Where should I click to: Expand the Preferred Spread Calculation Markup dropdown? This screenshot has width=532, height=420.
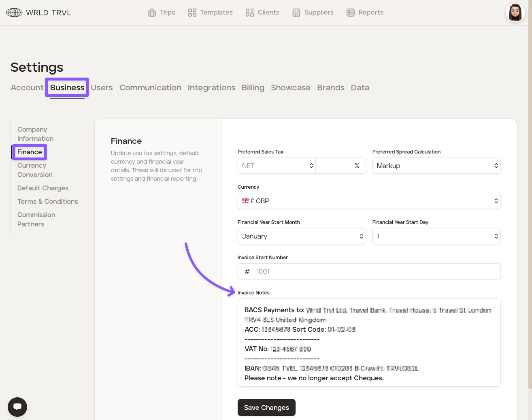[x=436, y=166]
